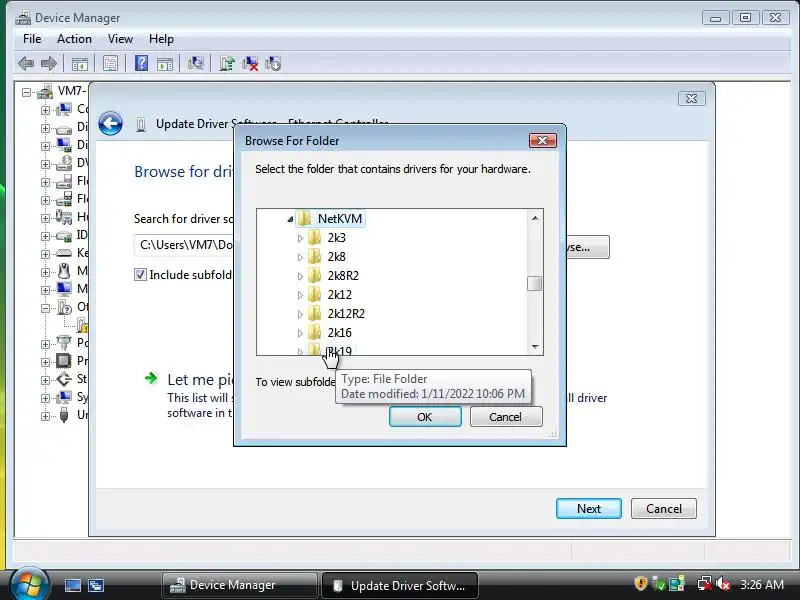Screen dimensions: 800x600
Task: Click the blue back arrow in Update Driver wizard
Action: (x=111, y=123)
